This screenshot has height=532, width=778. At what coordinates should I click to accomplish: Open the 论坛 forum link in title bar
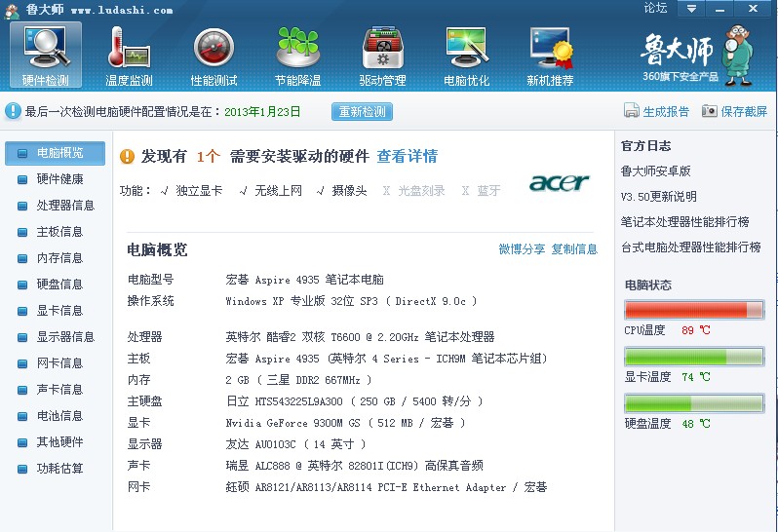(655, 8)
